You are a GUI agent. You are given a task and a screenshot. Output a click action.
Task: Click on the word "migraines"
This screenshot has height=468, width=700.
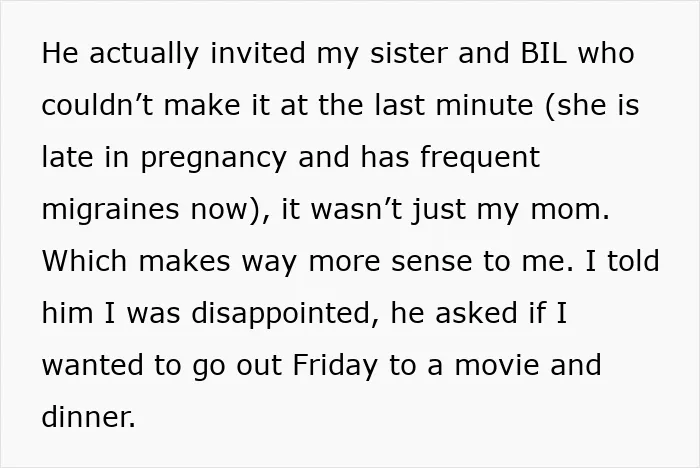click(110, 210)
